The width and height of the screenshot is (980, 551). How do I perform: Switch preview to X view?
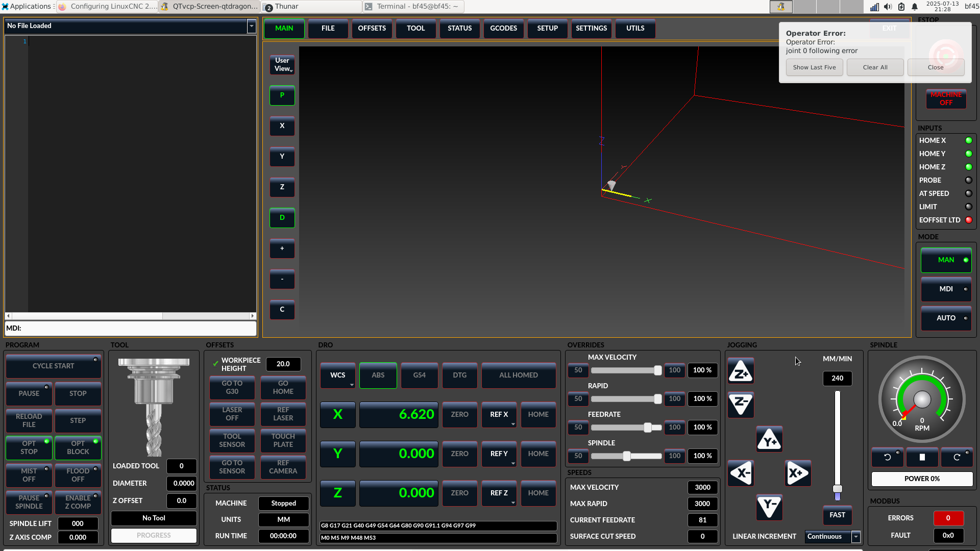pyautogui.click(x=282, y=126)
